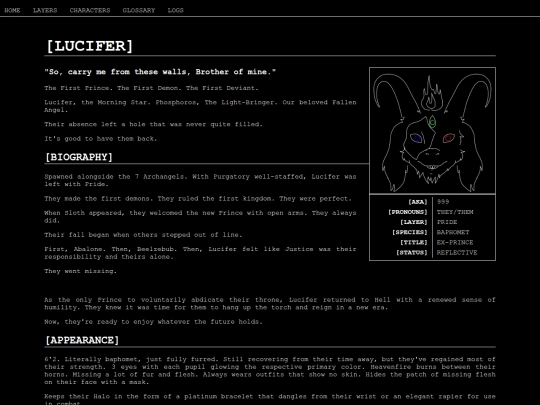Click the [LUCIFER] page title
Viewport: 540px width, 405px height.
[89, 46]
